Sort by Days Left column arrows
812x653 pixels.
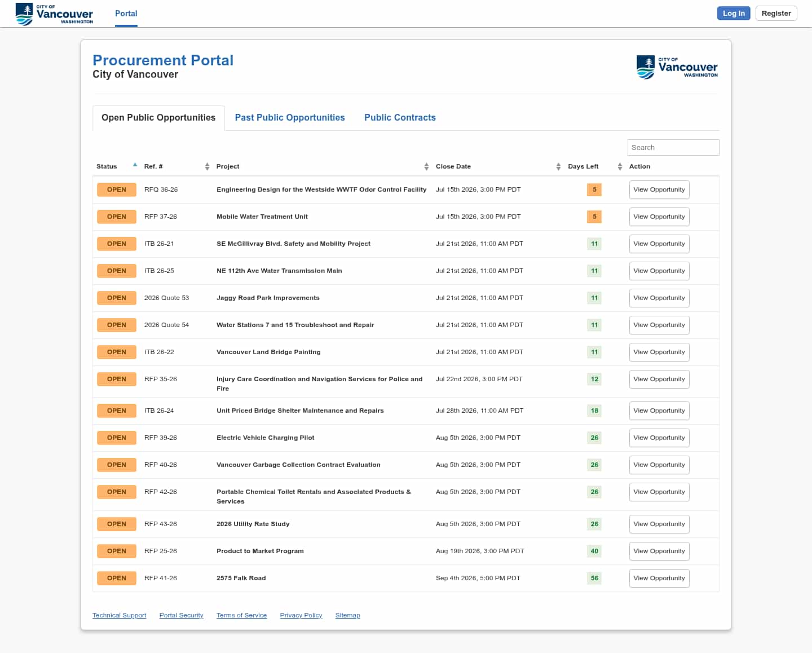click(620, 166)
